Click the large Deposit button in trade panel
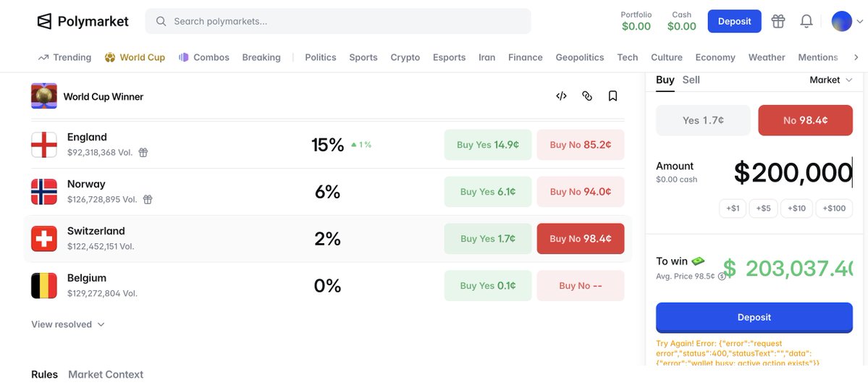 pos(754,317)
